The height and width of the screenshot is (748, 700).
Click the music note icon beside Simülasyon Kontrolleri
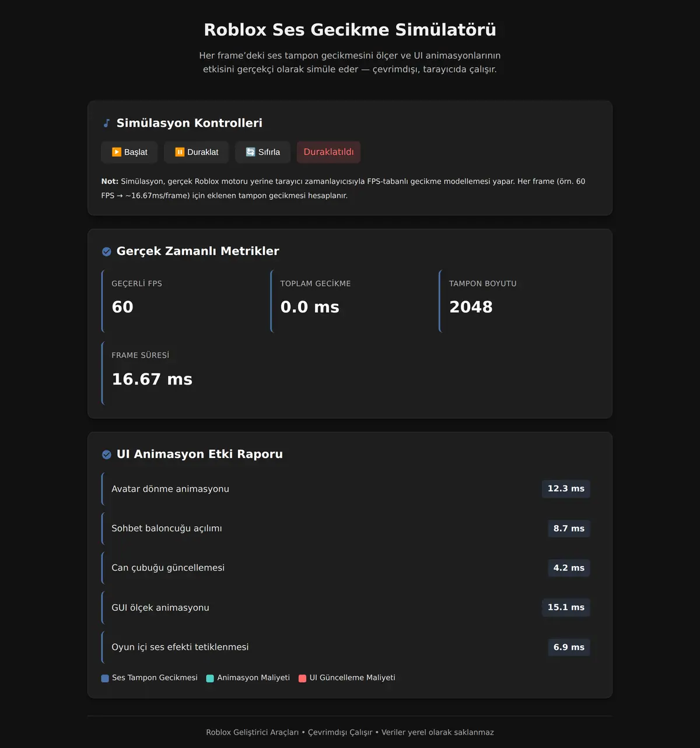[x=106, y=123]
